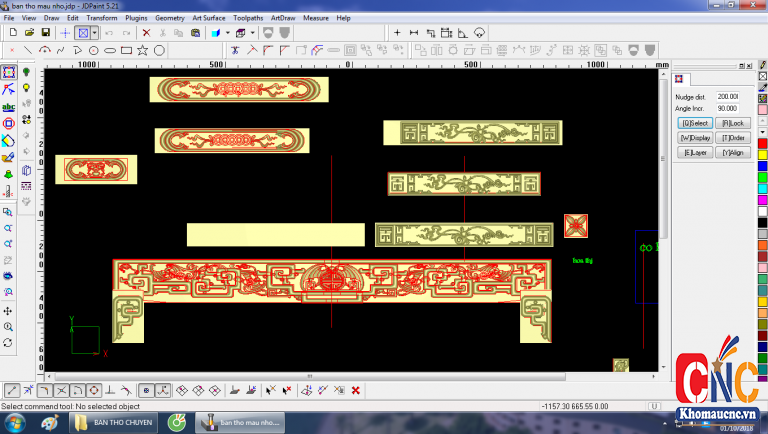
Task: Toggle the light bulb display icon
Action: click(26, 73)
